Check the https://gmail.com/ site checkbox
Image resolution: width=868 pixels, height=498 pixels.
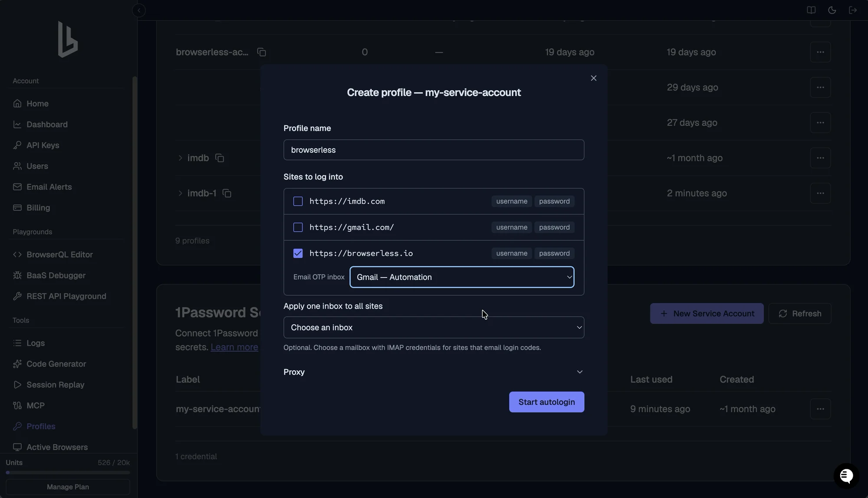pyautogui.click(x=298, y=227)
